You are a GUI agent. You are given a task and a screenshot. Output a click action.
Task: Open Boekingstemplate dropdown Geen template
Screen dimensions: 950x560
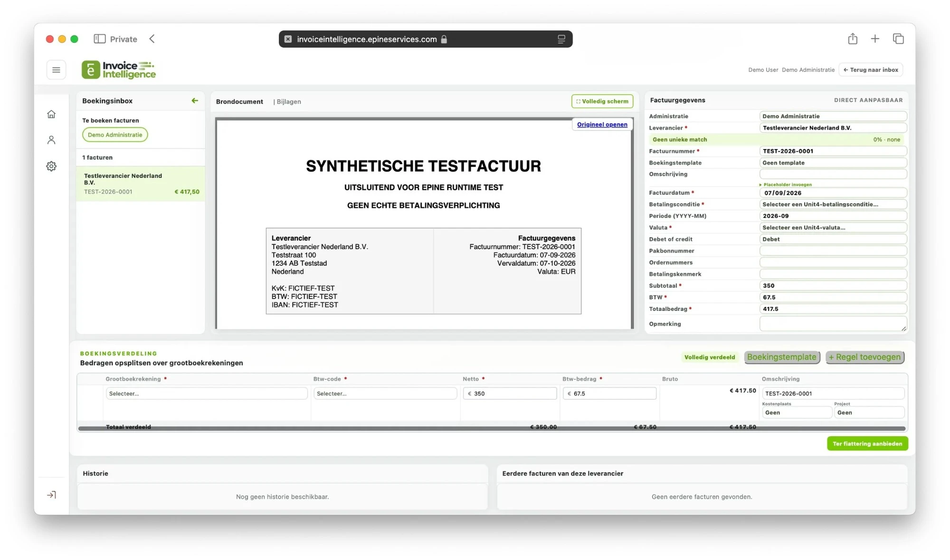coord(833,163)
